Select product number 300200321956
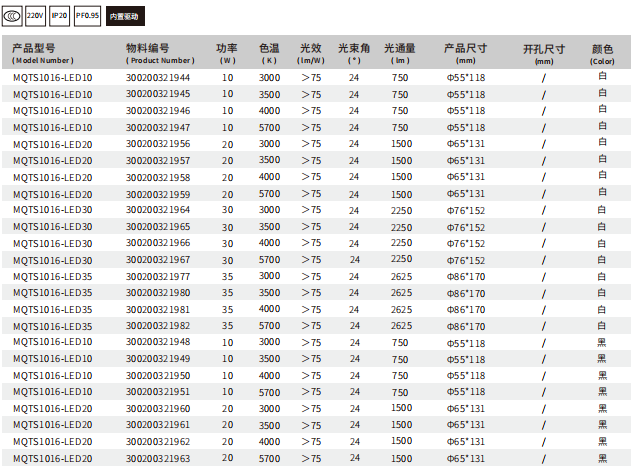 158,144
